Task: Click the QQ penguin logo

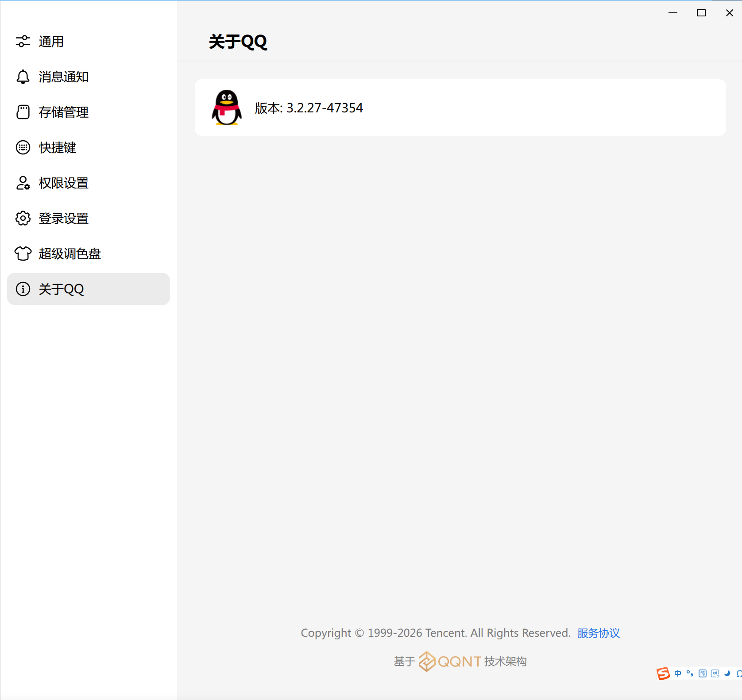Action: pyautogui.click(x=227, y=108)
